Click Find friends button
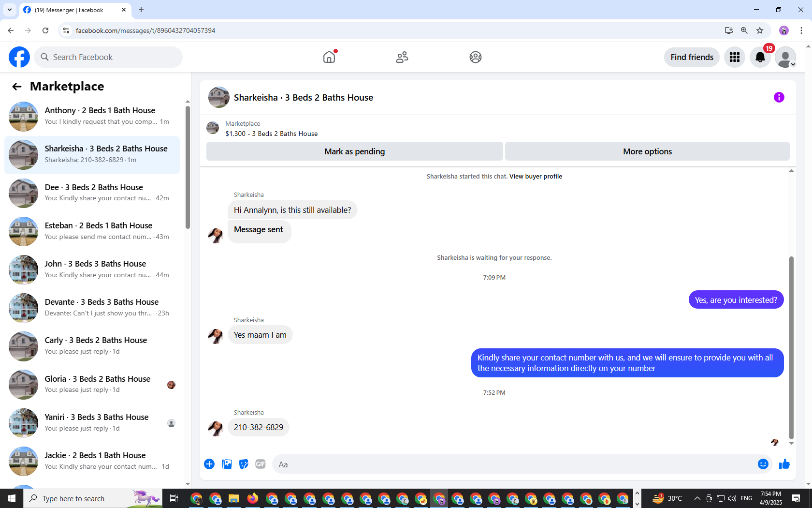This screenshot has height=508, width=812. click(692, 57)
